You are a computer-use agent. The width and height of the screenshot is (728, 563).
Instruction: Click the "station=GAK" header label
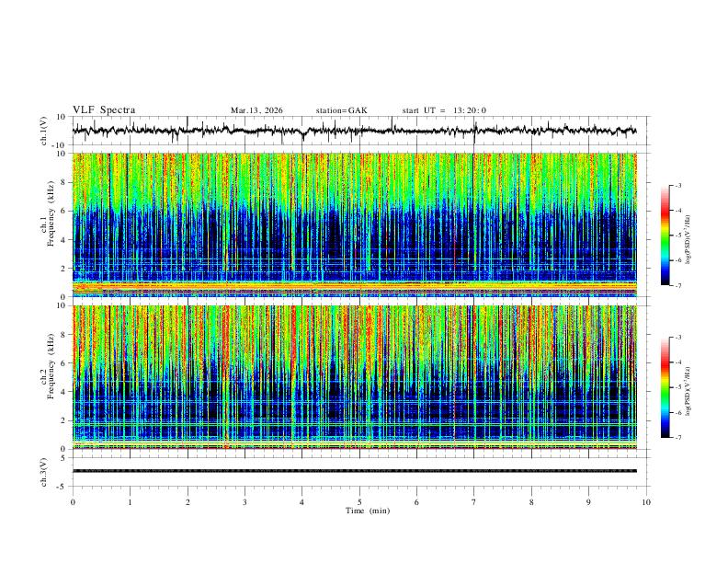341,110
